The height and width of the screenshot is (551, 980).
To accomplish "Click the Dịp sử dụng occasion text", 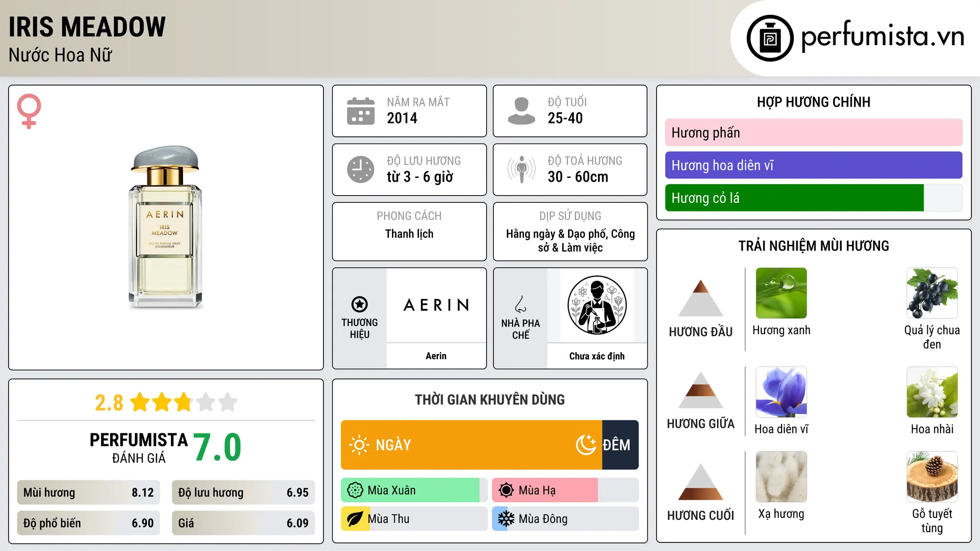I will [x=570, y=241].
